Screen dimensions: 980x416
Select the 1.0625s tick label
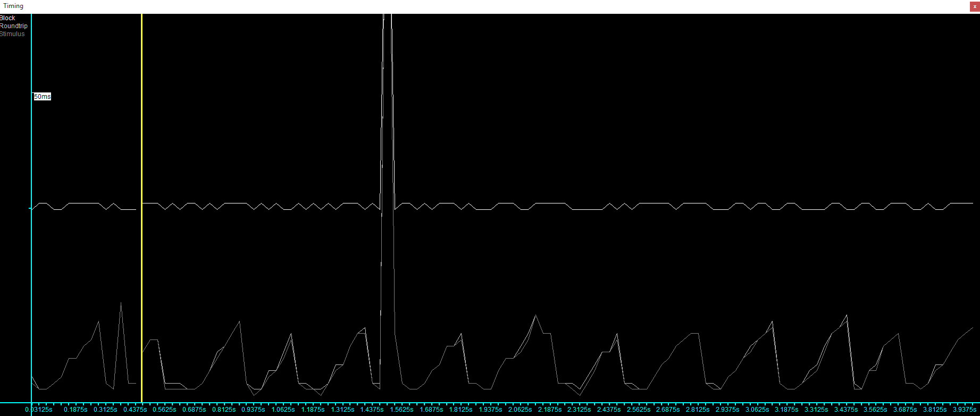283,410
